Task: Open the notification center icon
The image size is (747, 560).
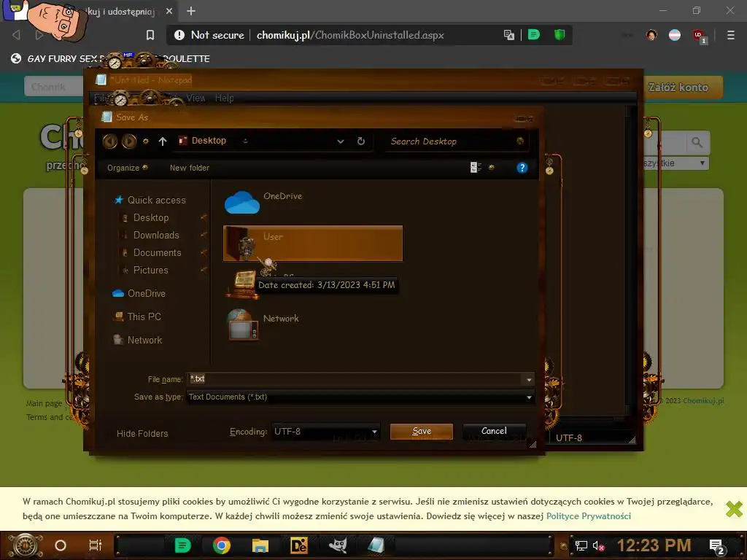Action: pos(717,546)
